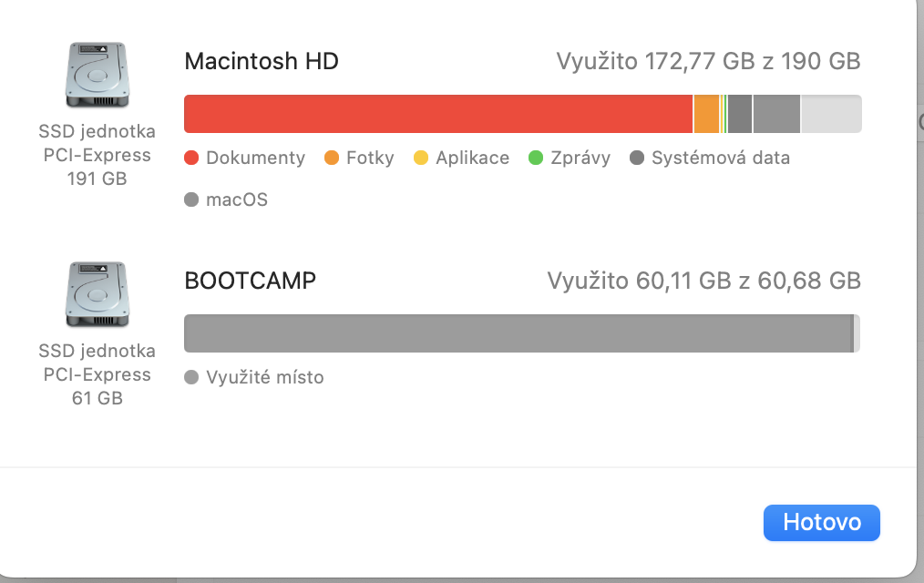
Task: Click the "Využito 60,11 GB z 60,68 GB" text
Action: pyautogui.click(x=703, y=281)
